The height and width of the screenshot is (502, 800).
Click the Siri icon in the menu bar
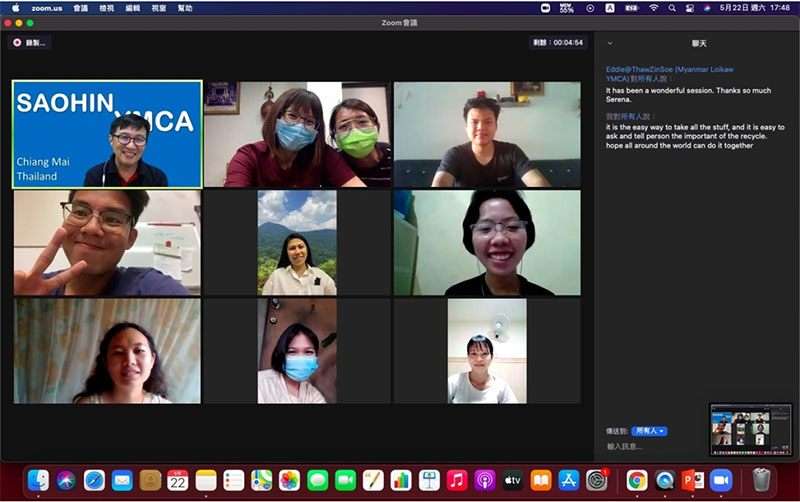pos(707,8)
